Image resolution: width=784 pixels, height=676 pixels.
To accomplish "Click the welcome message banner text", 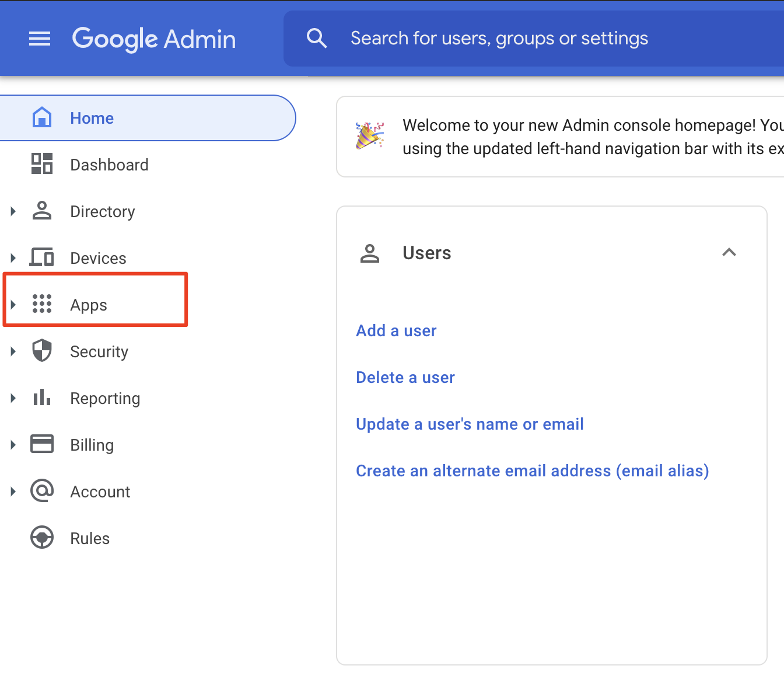I will click(x=593, y=137).
